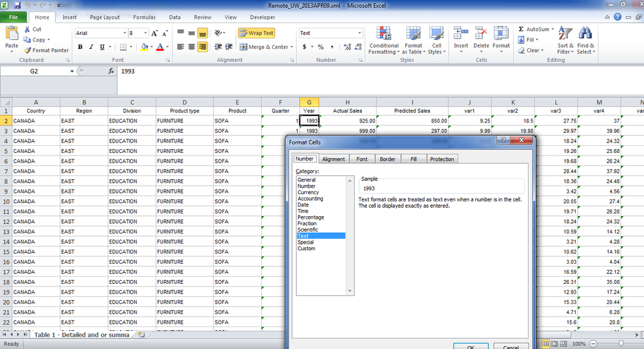The width and height of the screenshot is (644, 349).
Task: Click the AutoSum sigma icon
Action: coord(521,29)
